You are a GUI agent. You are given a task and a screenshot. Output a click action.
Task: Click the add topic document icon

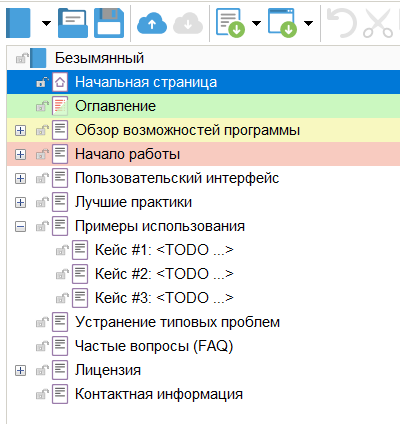[x=230, y=23]
